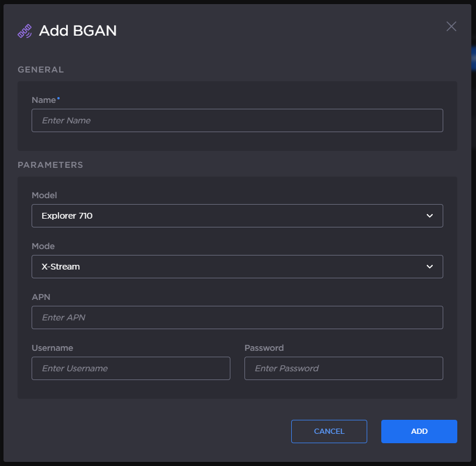This screenshot has height=466, width=476.
Task: Click the APN label text
Action: 41,297
